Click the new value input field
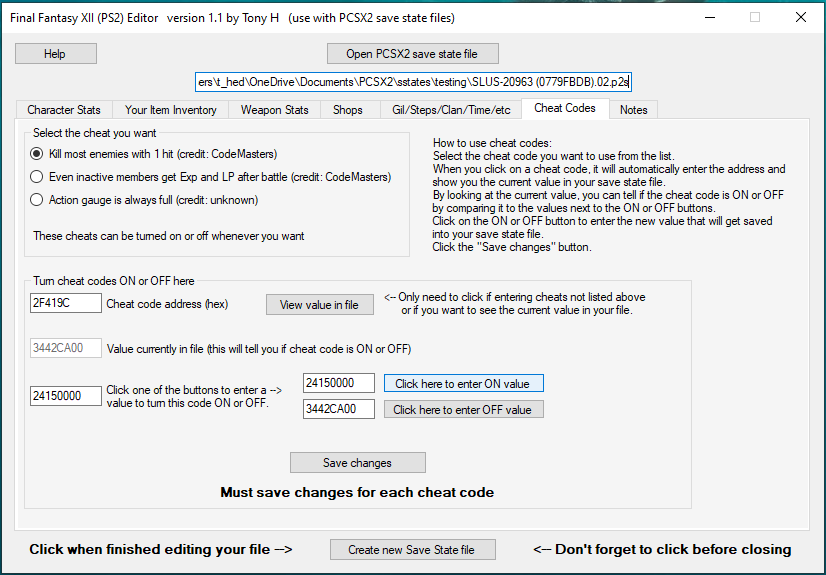 66,396
